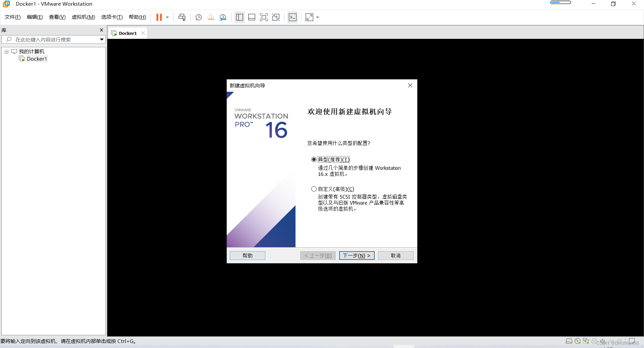Viewport: 644px width, 348px height.
Task: Open the console view icon
Action: pos(292,17)
